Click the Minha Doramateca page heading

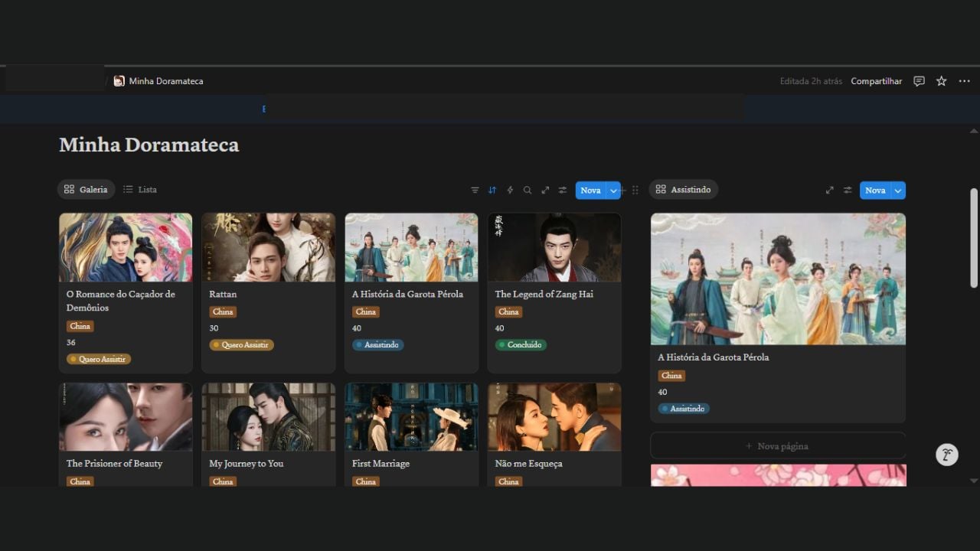click(x=149, y=145)
